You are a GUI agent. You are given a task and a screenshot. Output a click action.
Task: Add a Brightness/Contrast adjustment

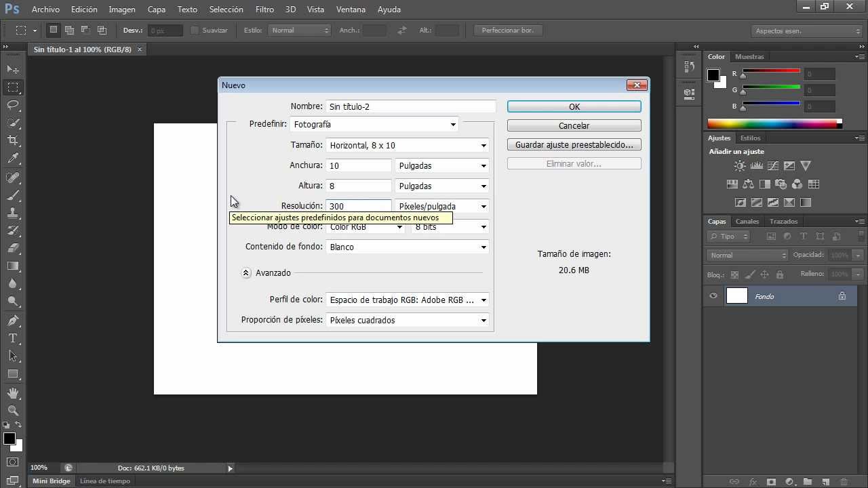[741, 165]
